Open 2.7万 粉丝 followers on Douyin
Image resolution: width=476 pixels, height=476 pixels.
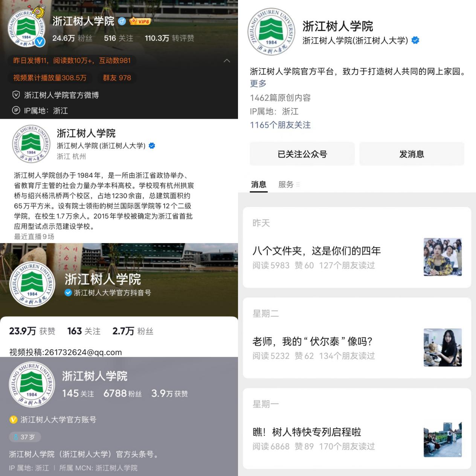tap(133, 331)
